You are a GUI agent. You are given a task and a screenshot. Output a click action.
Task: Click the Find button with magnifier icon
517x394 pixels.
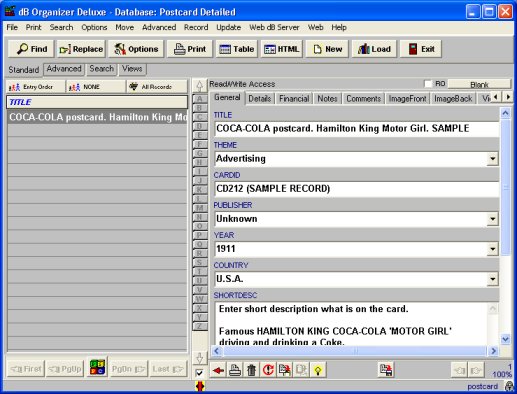(x=32, y=49)
